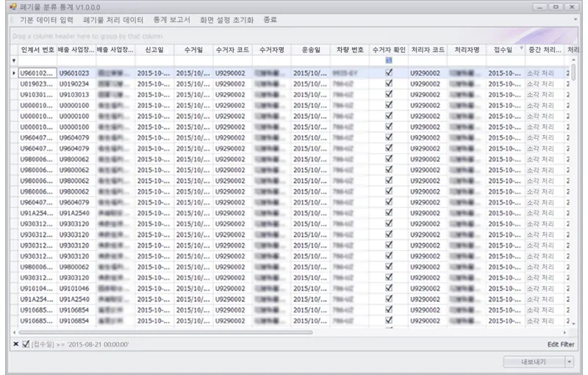The height and width of the screenshot is (375, 588).
Task: Click the app icon in the title bar
Action: click(13, 7)
